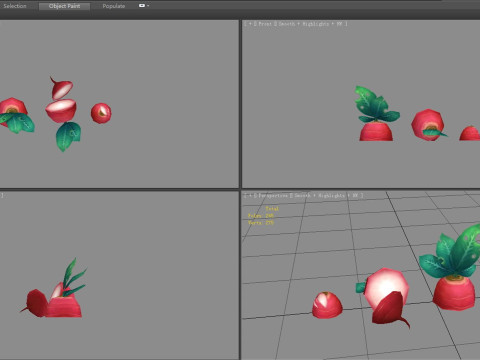This screenshot has width=480, height=360.
Task: Open the Smooth + Highlights shading menu in Front viewport
Action: pos(304,24)
